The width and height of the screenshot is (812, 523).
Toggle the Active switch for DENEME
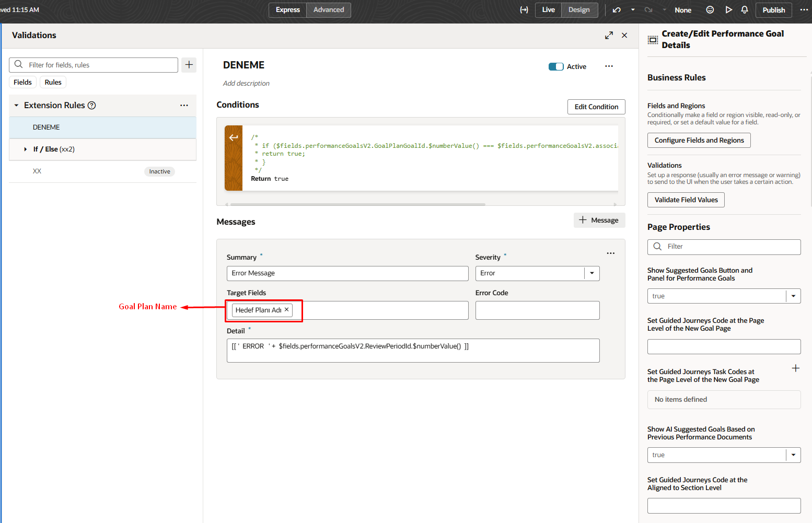coord(556,67)
